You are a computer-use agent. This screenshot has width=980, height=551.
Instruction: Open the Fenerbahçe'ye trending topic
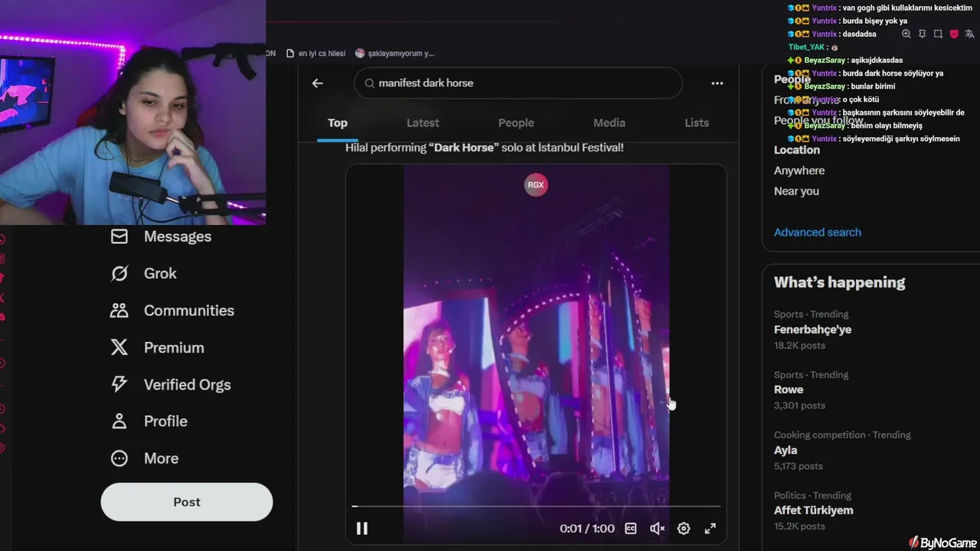pos(812,329)
